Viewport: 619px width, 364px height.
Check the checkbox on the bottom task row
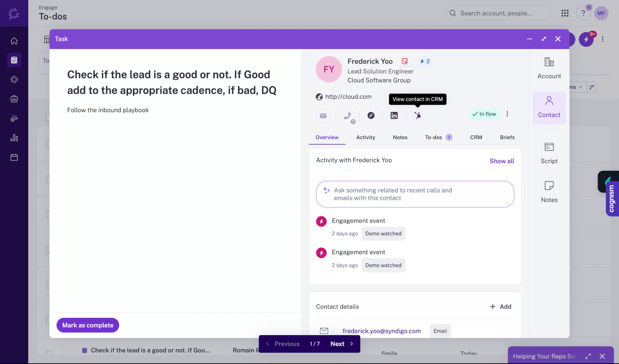click(50, 353)
